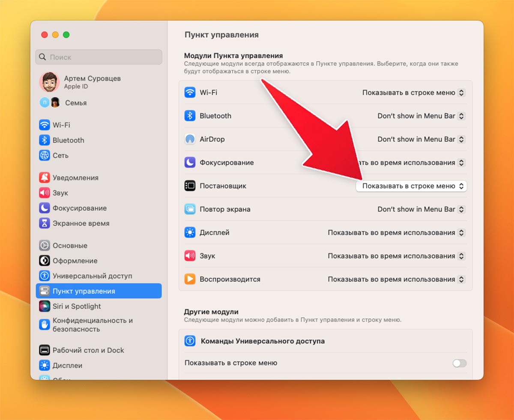Click the Дисплей brightness icon in the modules list
This screenshot has width=514, height=420.
click(190, 232)
